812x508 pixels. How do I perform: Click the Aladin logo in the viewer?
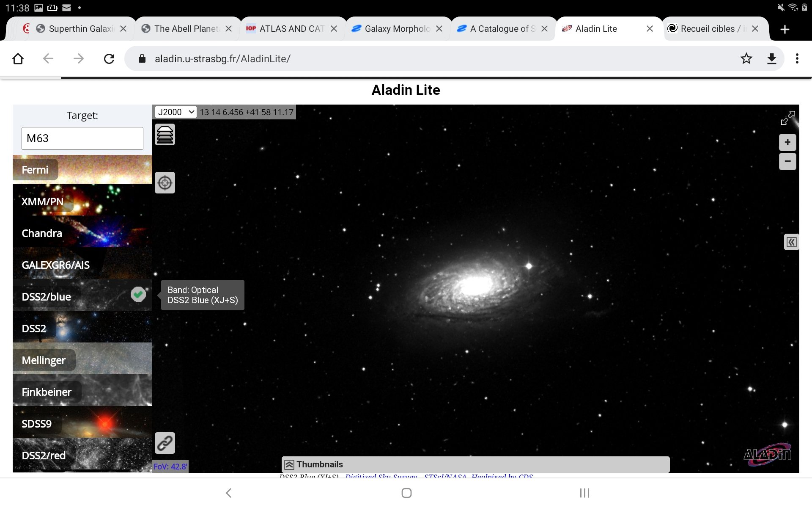pyautogui.click(x=767, y=454)
